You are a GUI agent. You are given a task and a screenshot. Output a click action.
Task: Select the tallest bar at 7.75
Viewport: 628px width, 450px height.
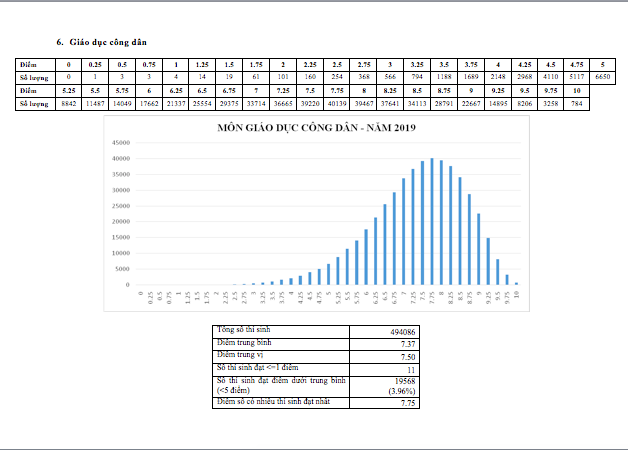coord(432,221)
